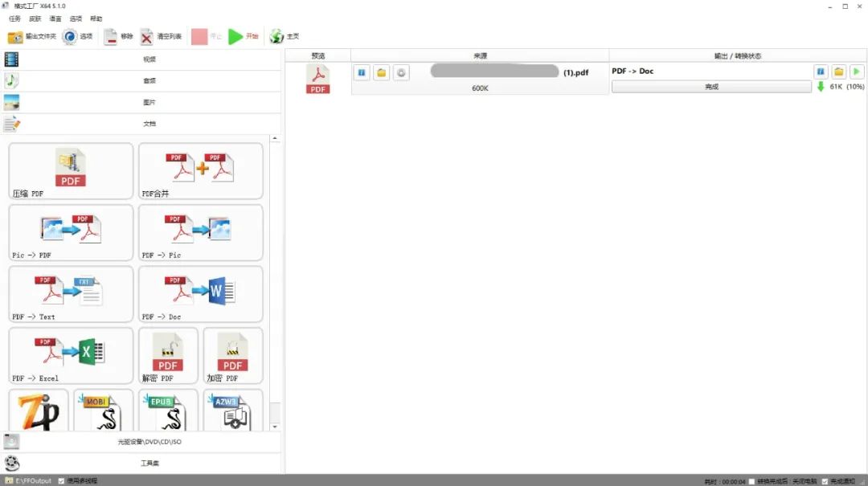The height and width of the screenshot is (486, 868).
Task: Open the 输出文件夹 output folder toolbar button
Action: pyautogui.click(x=31, y=36)
